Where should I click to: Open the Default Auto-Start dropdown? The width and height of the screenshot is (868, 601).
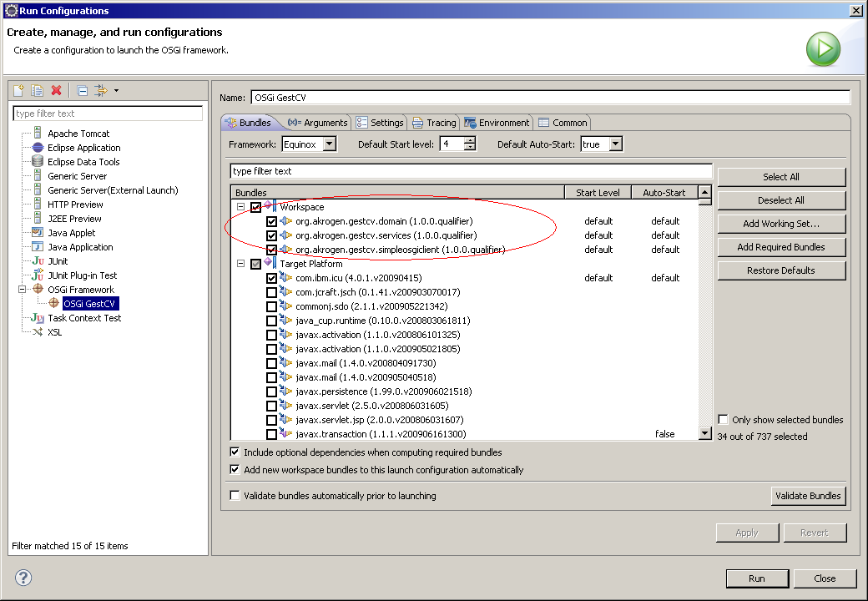click(x=615, y=144)
